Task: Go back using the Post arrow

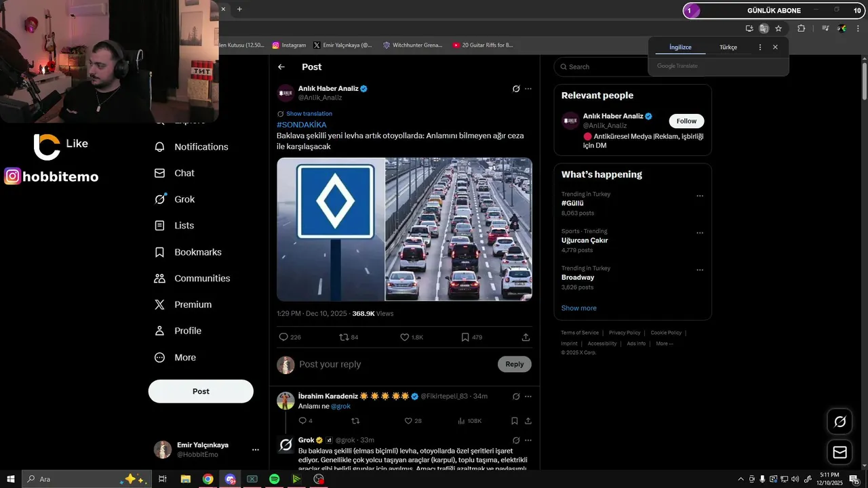Action: [281, 67]
